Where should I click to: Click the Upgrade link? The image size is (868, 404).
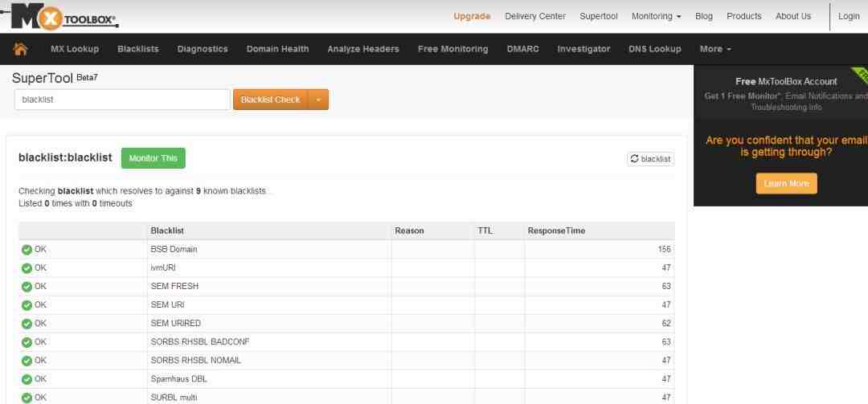472,17
